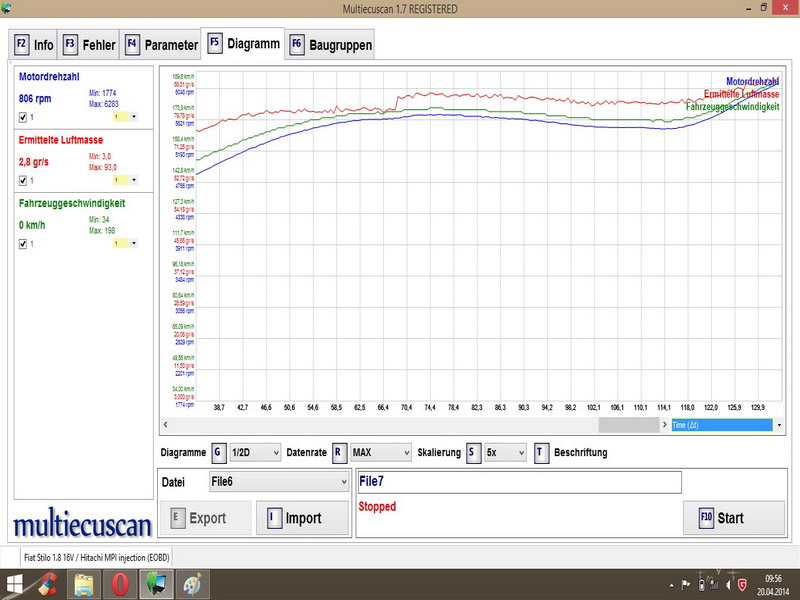The width and height of the screenshot is (800, 600).
Task: Uncheck the Ermittelte Luftmasse graph checkbox
Action: pyautogui.click(x=23, y=180)
